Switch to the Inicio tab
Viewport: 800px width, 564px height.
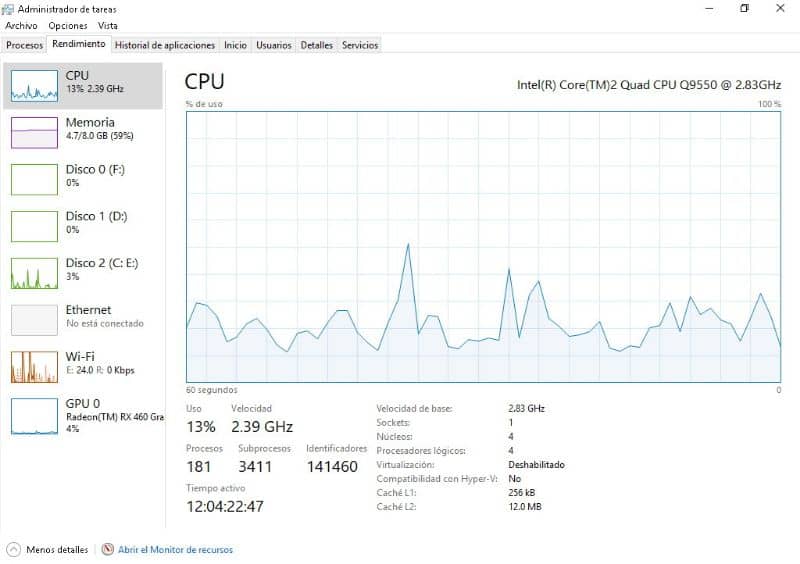(235, 45)
